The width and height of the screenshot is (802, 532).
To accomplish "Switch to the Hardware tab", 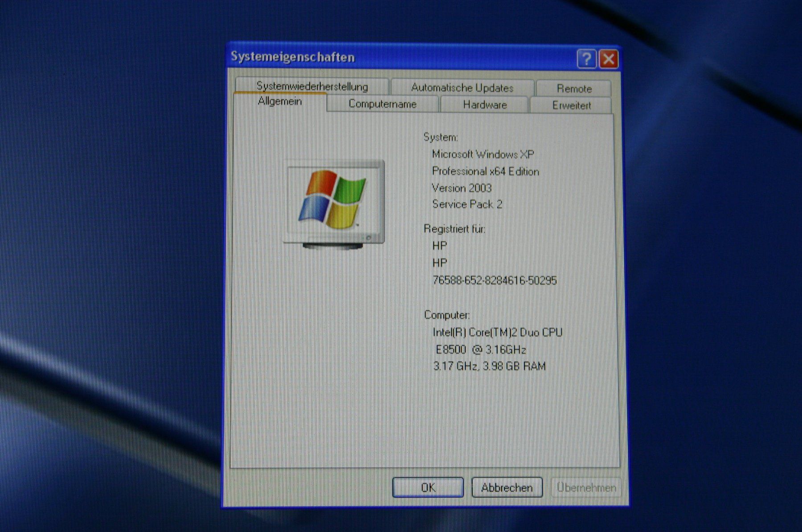I will [x=485, y=105].
